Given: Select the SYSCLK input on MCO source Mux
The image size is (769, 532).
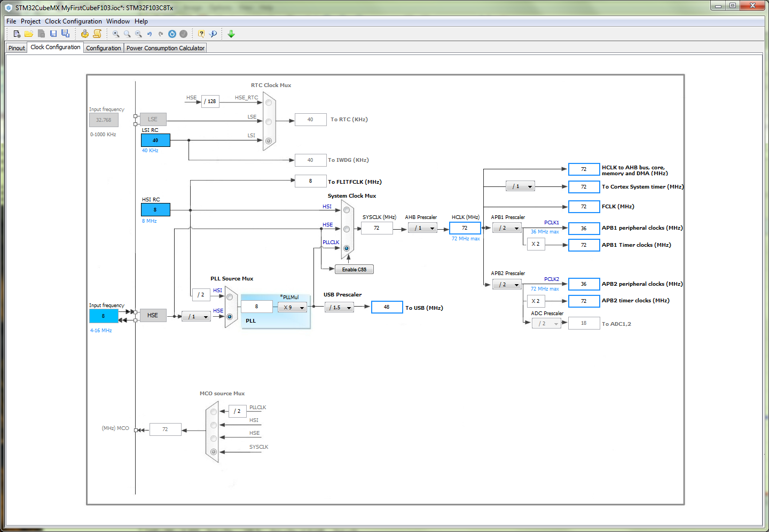Looking at the screenshot, I should pyautogui.click(x=214, y=452).
